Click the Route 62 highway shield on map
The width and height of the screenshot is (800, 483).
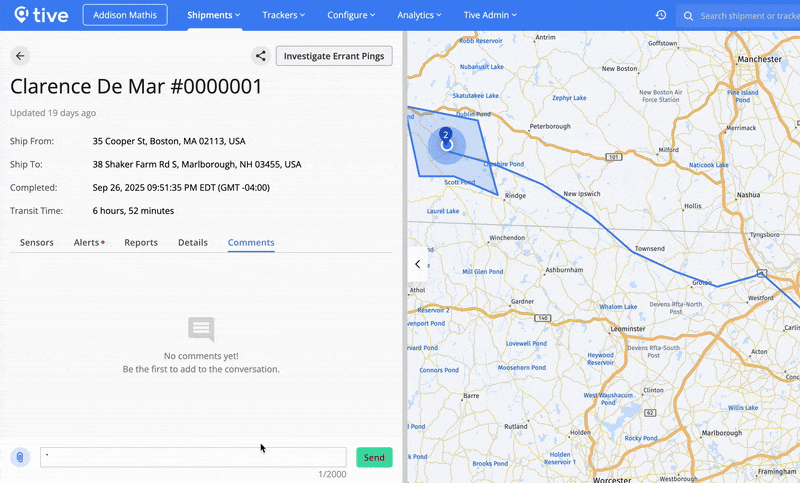click(650, 413)
